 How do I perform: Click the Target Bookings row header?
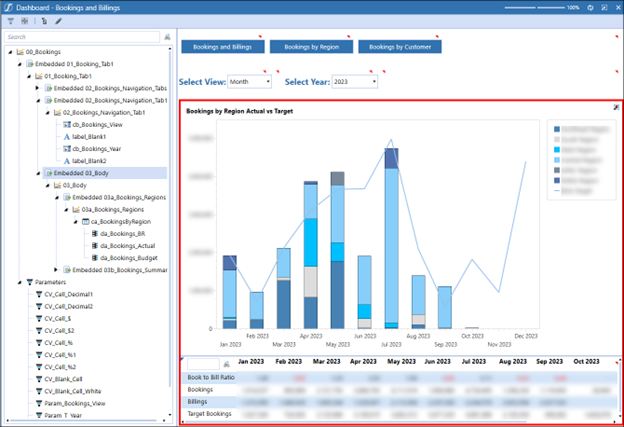209,414
